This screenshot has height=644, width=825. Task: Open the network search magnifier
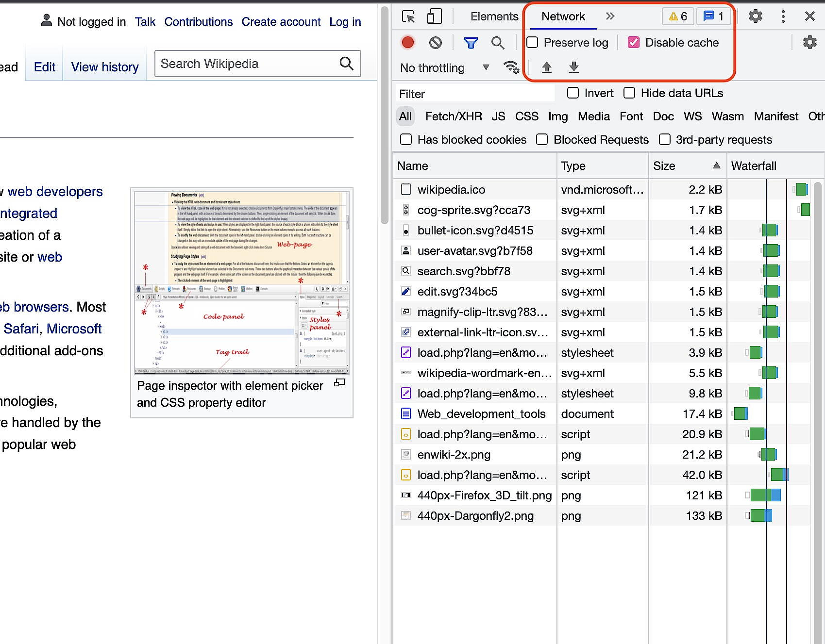pyautogui.click(x=498, y=43)
